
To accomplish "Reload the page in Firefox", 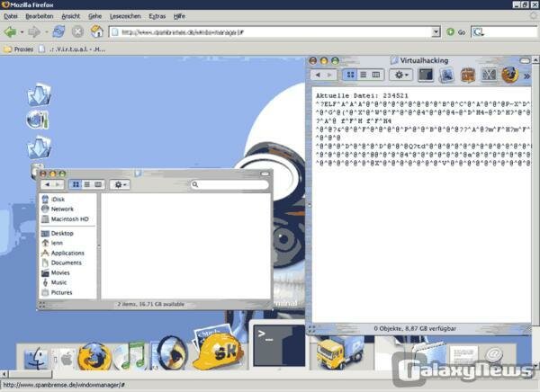I will (x=58, y=31).
